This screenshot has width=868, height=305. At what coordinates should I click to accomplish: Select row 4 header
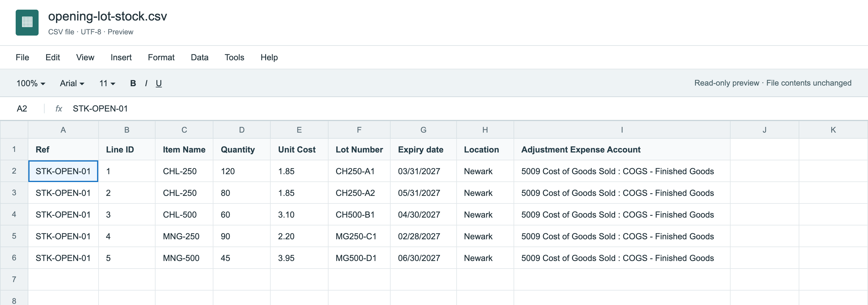(x=14, y=214)
